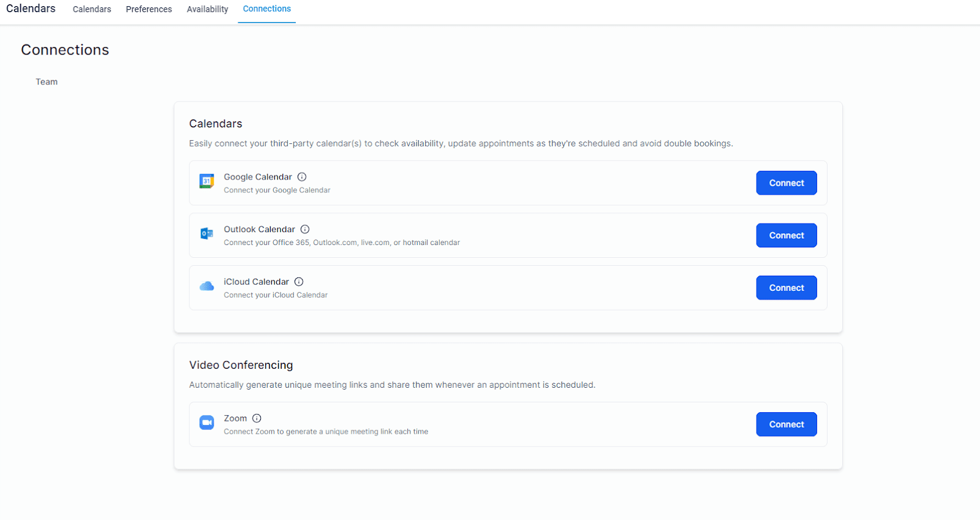The height and width of the screenshot is (520, 980).
Task: Click 'Connect your iCloud Calendar' description
Action: coord(276,295)
